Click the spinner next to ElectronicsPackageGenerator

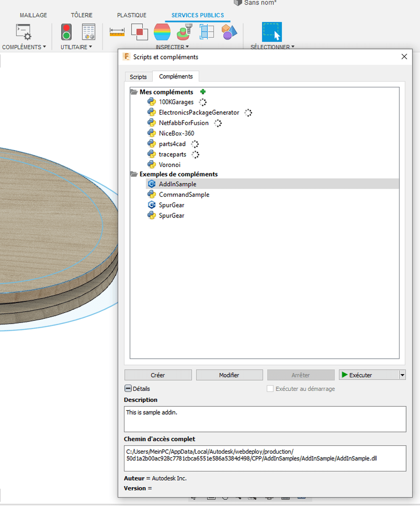[x=248, y=113]
